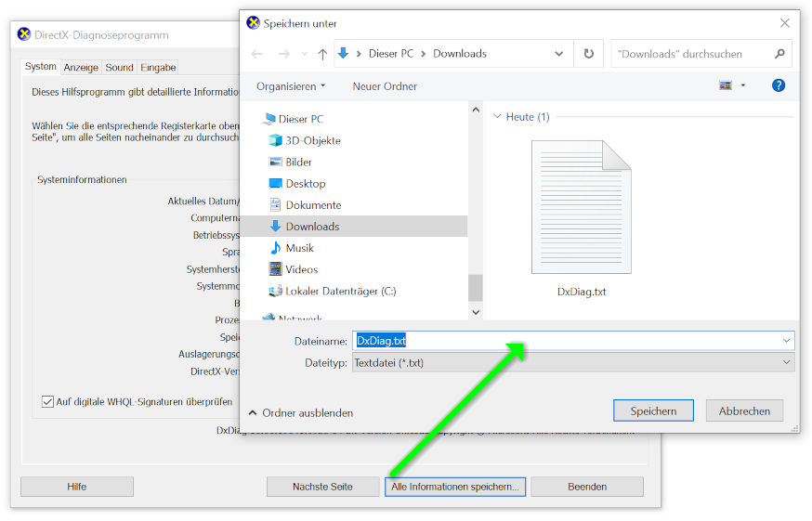Open the recent locations chevron
Image resolution: width=812 pixels, height=521 pixels.
pos(305,54)
